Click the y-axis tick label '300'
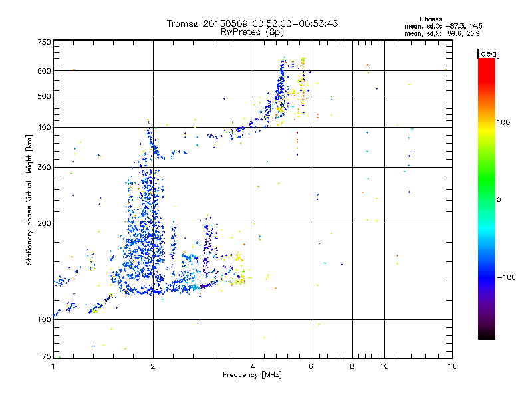 click(x=44, y=168)
